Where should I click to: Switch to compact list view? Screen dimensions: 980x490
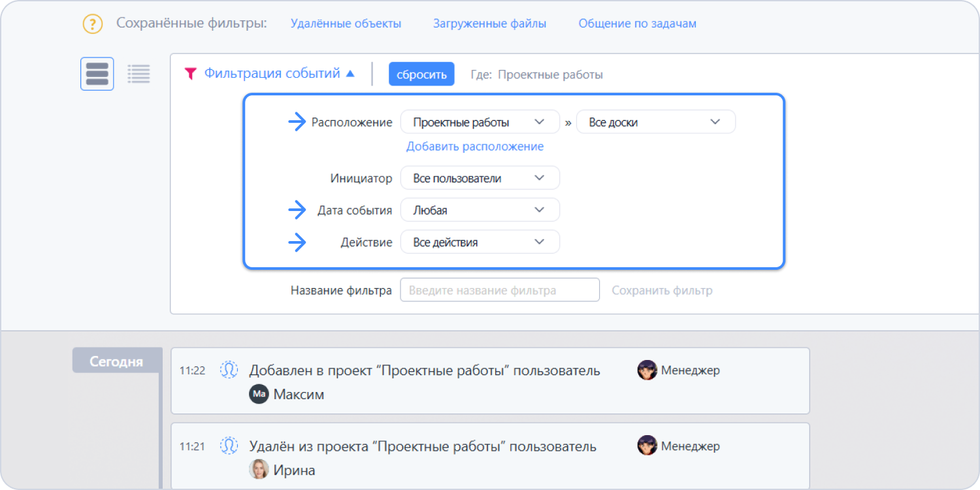tap(139, 74)
